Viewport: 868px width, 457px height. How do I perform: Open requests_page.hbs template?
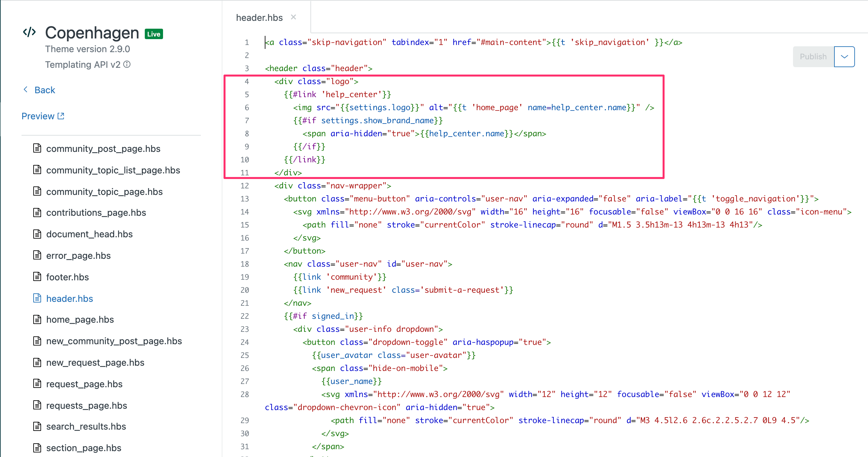tap(87, 405)
